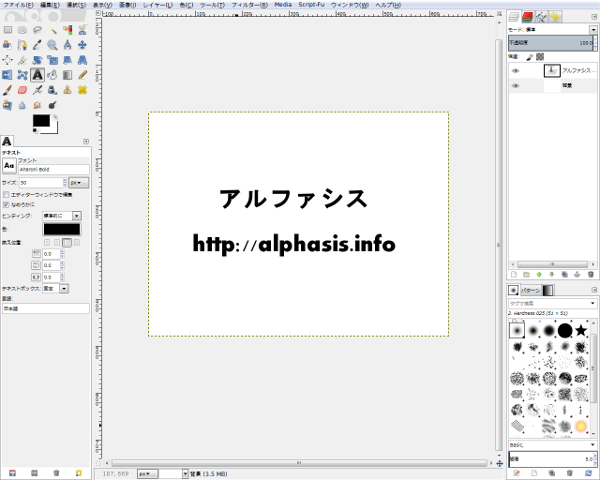This screenshot has height=480, width=600.
Task: Select the Measure compass tool
Action: (67, 45)
